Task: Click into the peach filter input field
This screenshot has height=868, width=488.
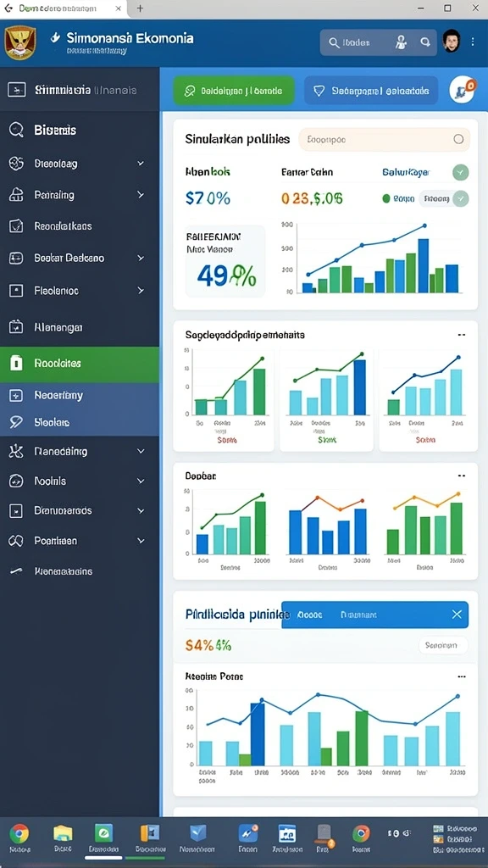Action: click(x=384, y=140)
